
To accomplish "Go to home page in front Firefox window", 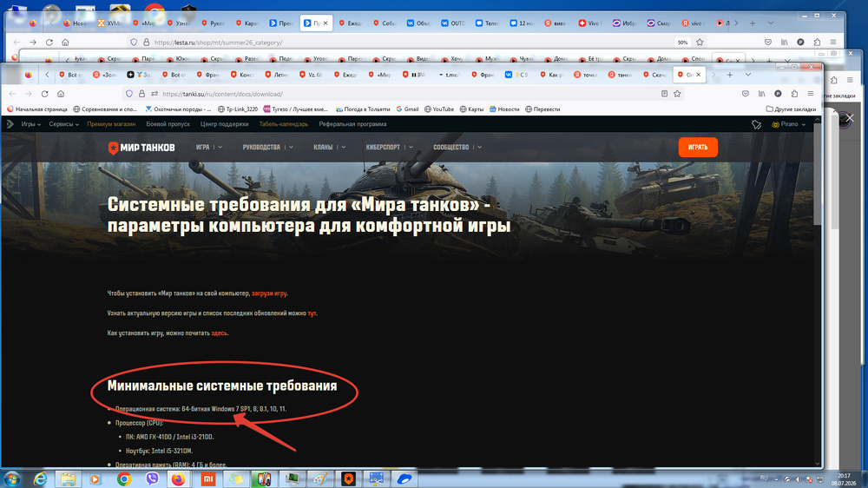I will coord(61,94).
